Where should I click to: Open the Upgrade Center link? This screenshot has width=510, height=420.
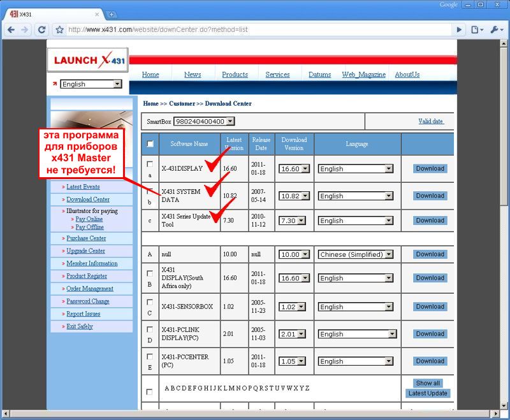85,251
